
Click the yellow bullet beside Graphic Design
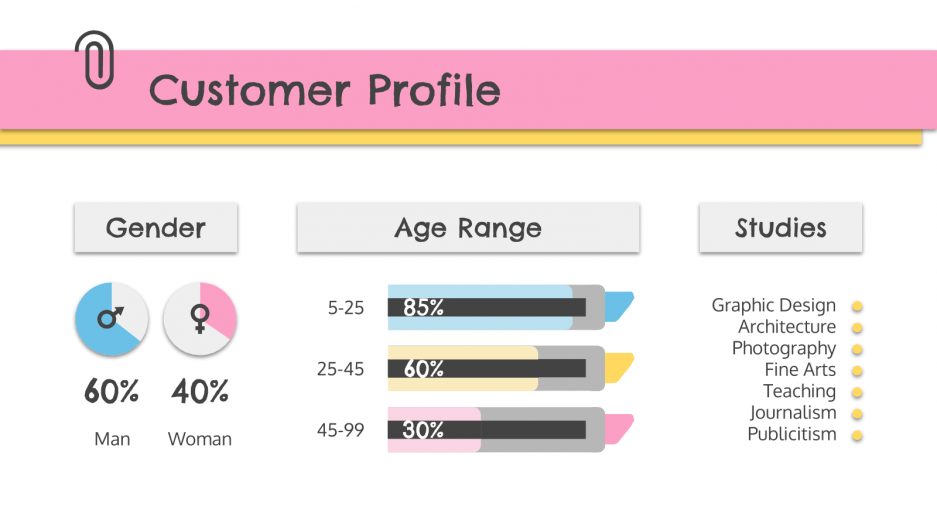coord(857,306)
